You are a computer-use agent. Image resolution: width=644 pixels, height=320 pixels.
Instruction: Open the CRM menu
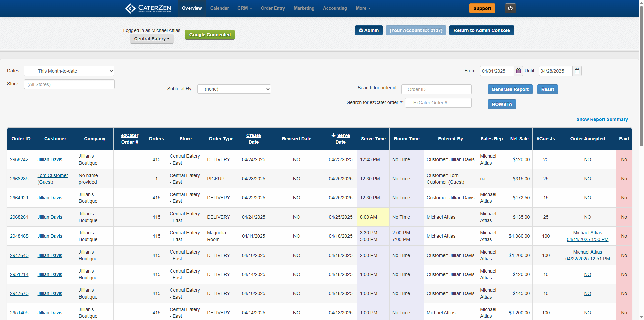(x=245, y=8)
